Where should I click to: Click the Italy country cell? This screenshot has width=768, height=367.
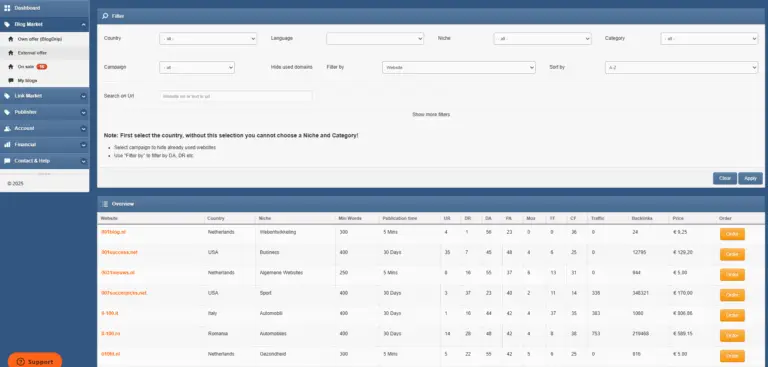tap(212, 313)
